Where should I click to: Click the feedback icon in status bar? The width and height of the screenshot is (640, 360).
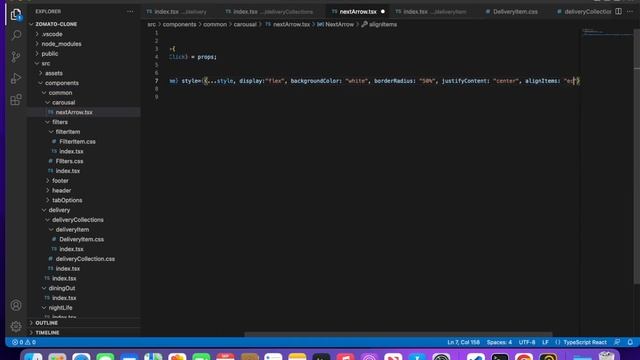[617, 342]
